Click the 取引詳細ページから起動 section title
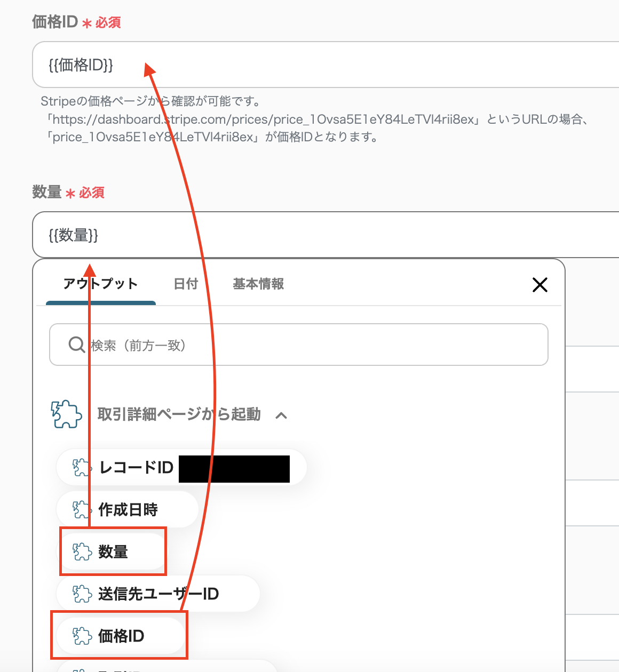Image resolution: width=619 pixels, height=672 pixels. pos(179,414)
